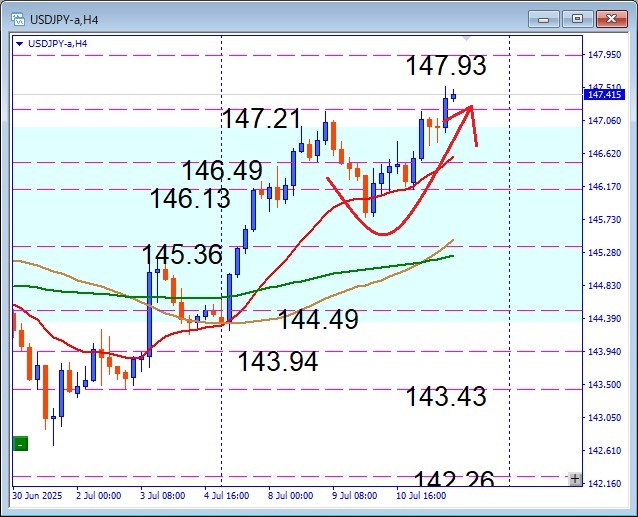Select the 147.93 price label
Image resolution: width=638 pixels, height=517 pixels.
click(x=446, y=65)
